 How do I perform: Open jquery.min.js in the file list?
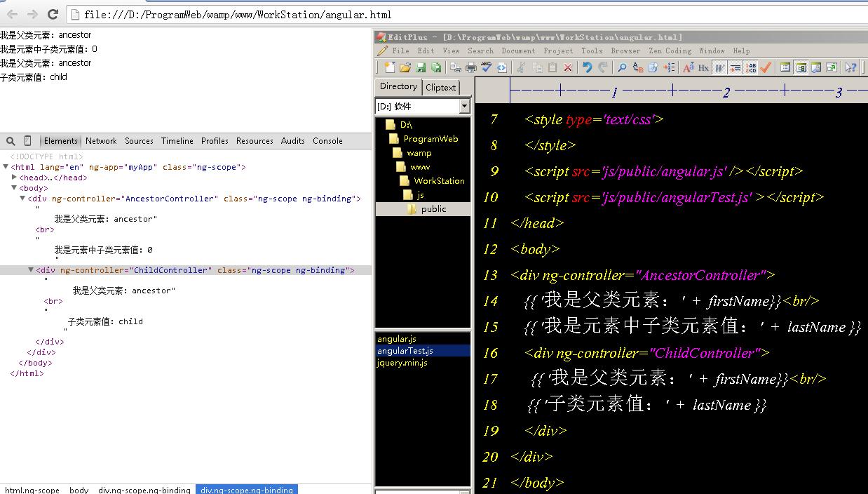click(x=402, y=363)
